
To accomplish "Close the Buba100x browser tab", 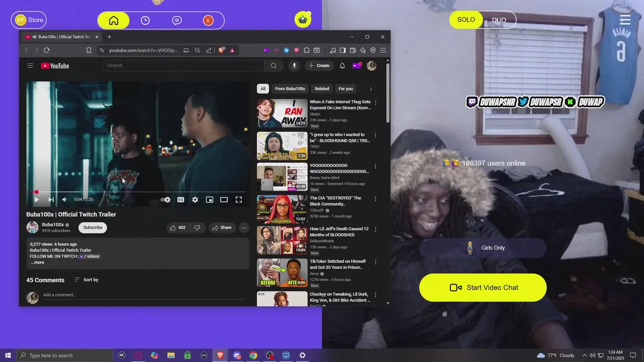I will pyautogui.click(x=97, y=37).
